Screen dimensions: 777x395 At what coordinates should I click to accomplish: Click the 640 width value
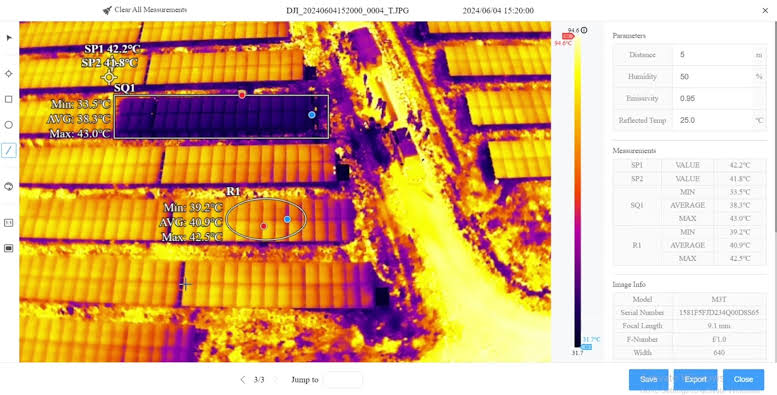point(719,353)
